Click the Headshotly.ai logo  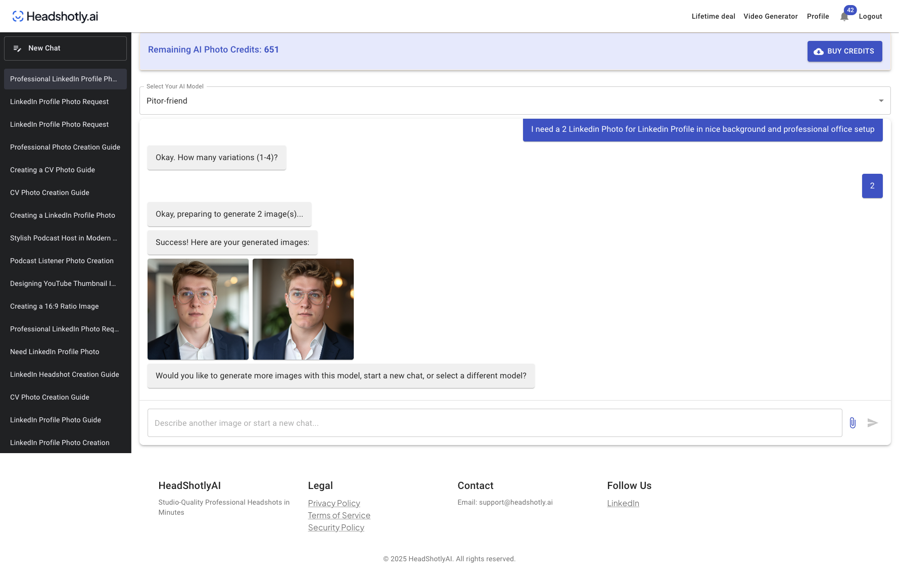(56, 16)
